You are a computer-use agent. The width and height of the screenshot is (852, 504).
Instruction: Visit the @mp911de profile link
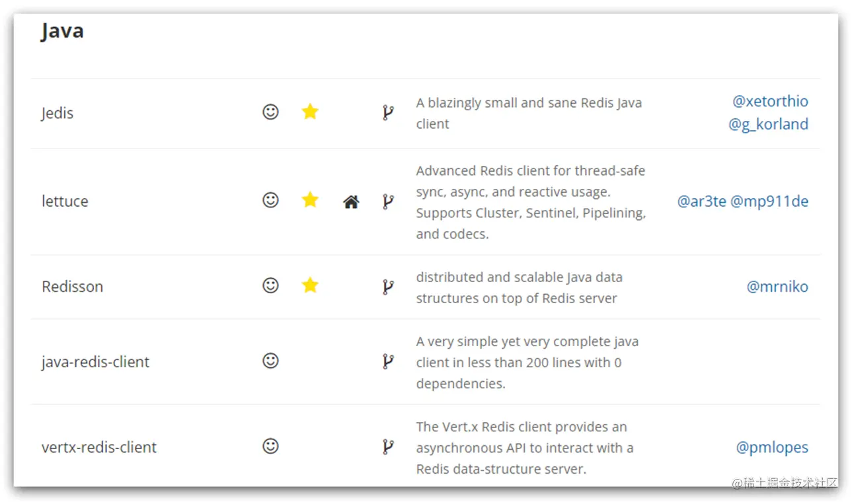click(x=769, y=201)
